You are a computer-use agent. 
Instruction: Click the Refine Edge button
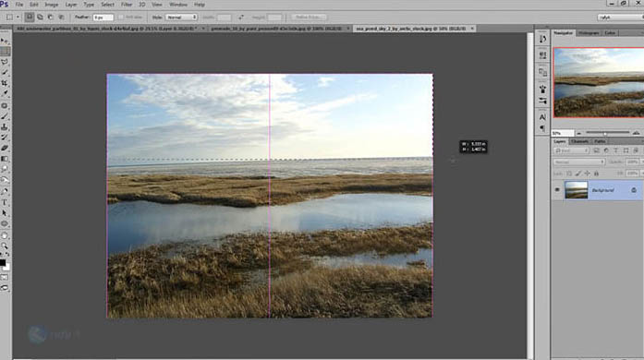pyautogui.click(x=309, y=18)
